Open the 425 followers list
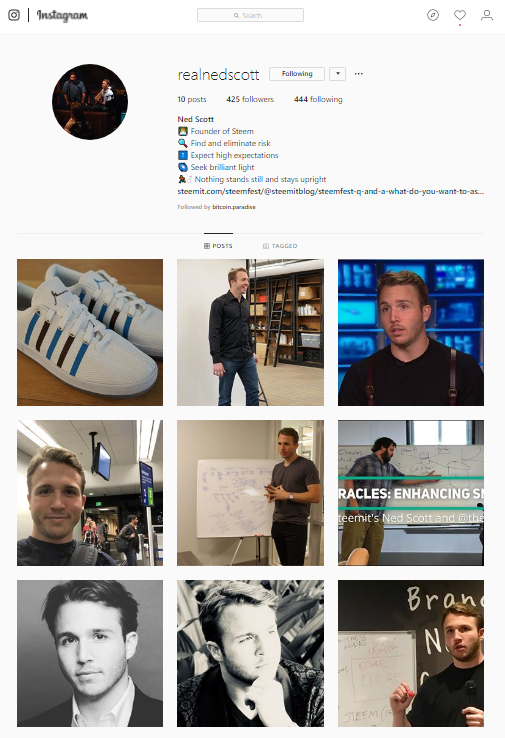Viewport: 505px width, 738px height. coord(250,99)
